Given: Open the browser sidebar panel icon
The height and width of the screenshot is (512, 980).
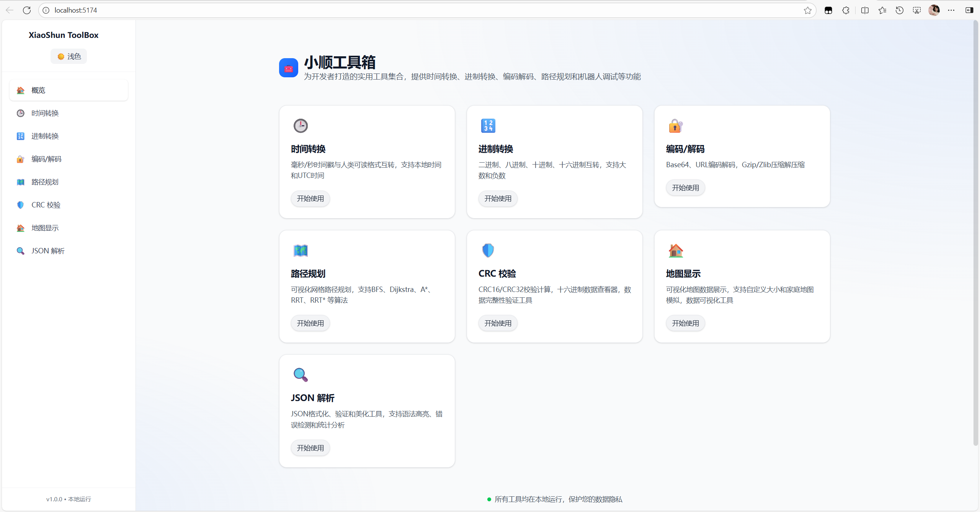Looking at the screenshot, I should (969, 10).
